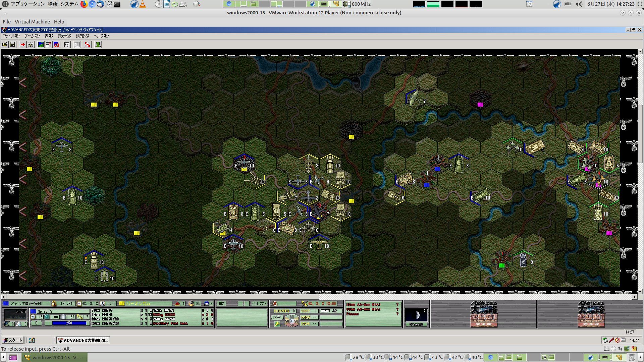Click the floppy disk save icon

click(12, 45)
